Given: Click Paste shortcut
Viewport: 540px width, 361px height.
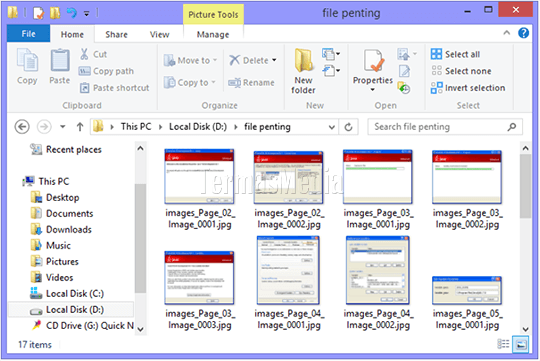Looking at the screenshot, I should pos(114,88).
